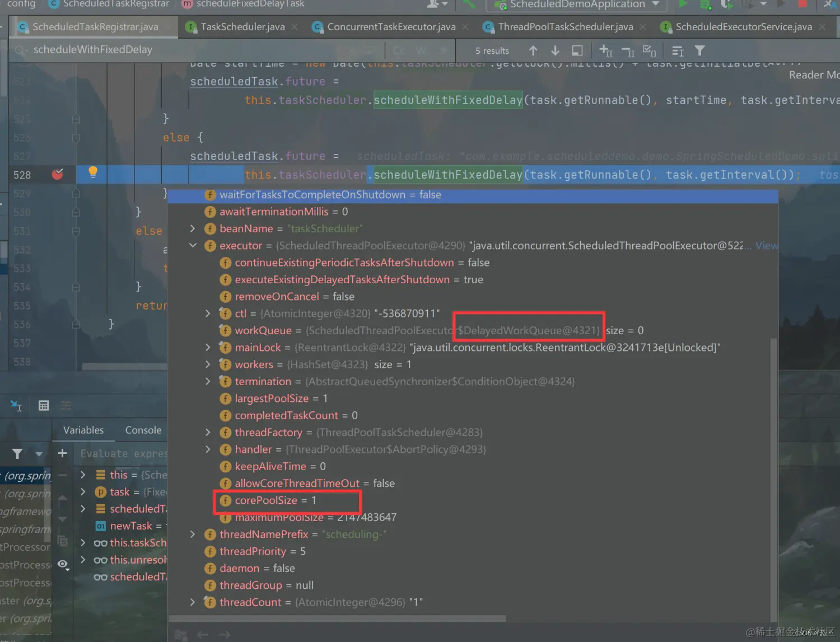Start debugging with the green bug icon
Image resolution: width=840 pixels, height=642 pixels.
[705, 4]
